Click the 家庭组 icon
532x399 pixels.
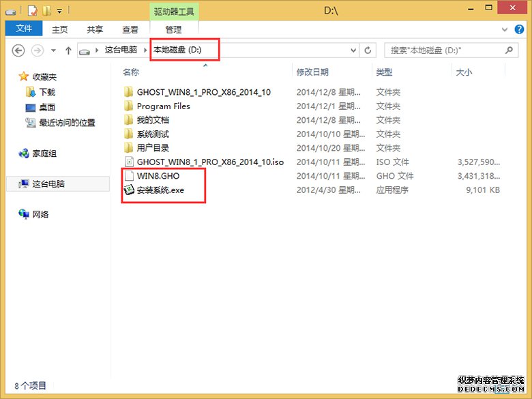tap(24, 153)
